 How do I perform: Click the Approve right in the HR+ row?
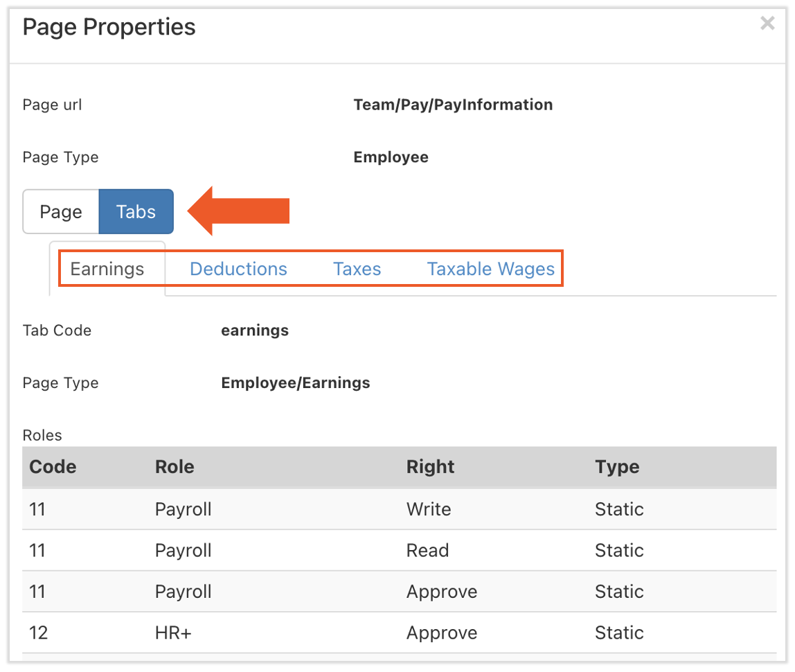tap(441, 633)
